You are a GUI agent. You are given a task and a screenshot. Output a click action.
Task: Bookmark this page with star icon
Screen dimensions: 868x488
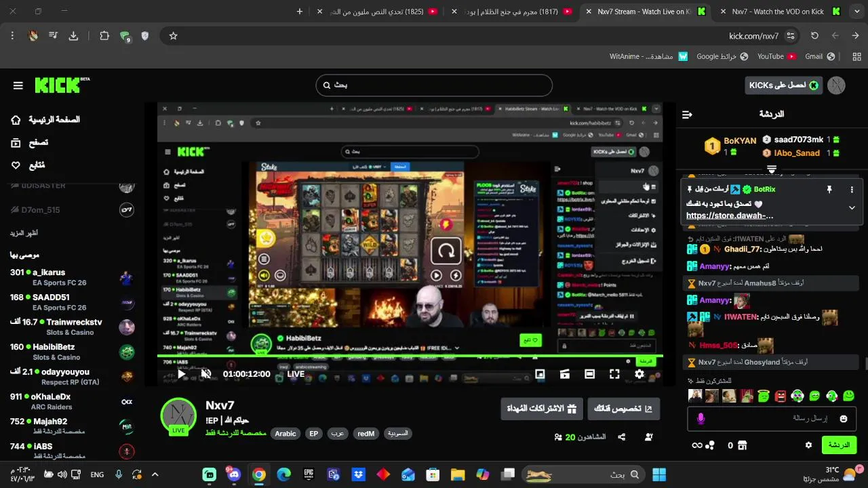pos(173,36)
